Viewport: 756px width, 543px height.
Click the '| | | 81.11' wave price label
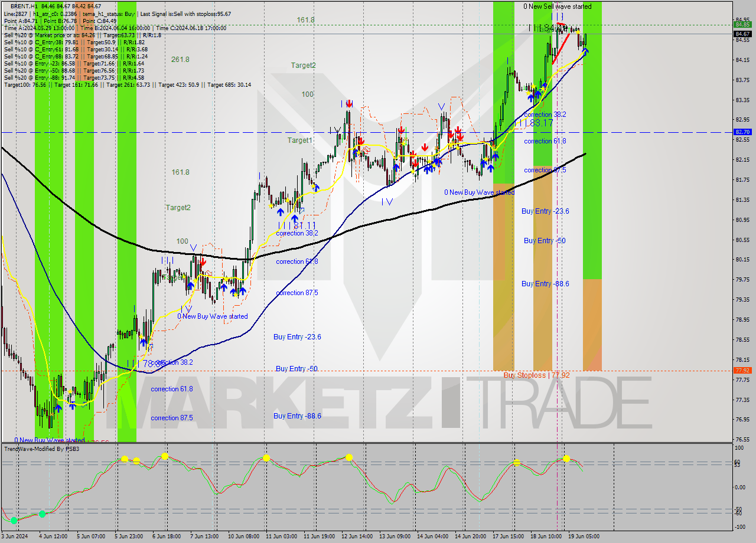tap(298, 225)
